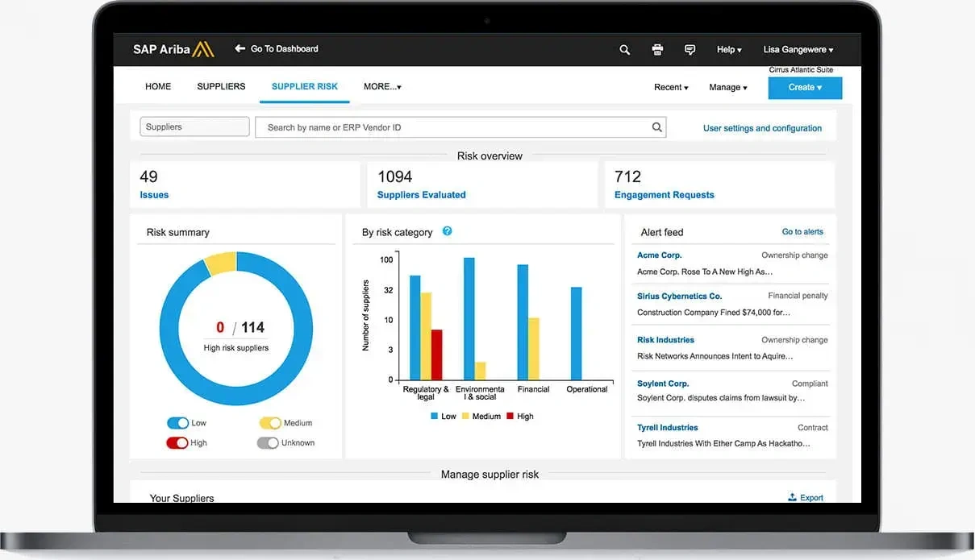Click the Export upload icon
The width and height of the screenshot is (975, 560).
[792, 497]
